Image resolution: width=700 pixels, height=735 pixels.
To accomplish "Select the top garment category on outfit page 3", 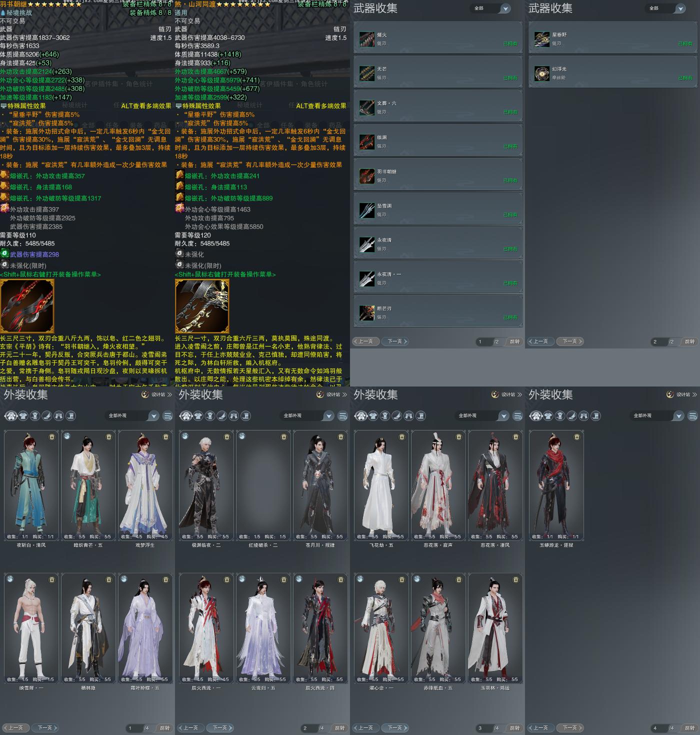I will point(373,416).
